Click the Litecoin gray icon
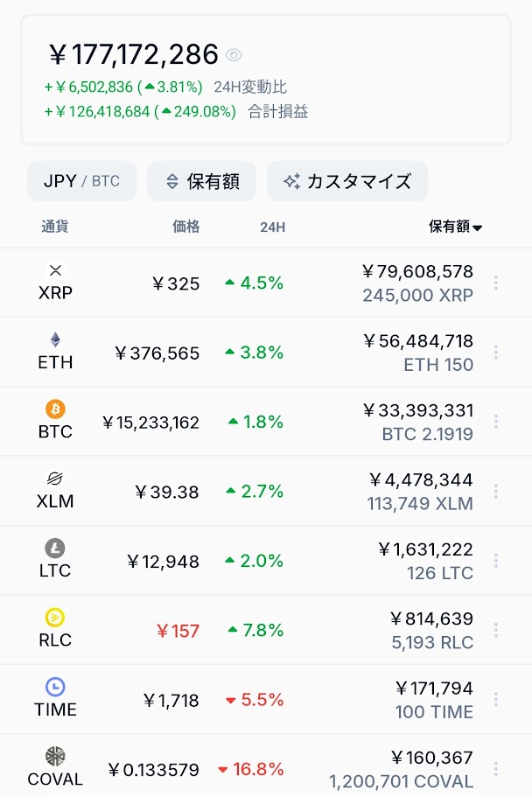Screen dimensions: 532x797 (x=55, y=548)
